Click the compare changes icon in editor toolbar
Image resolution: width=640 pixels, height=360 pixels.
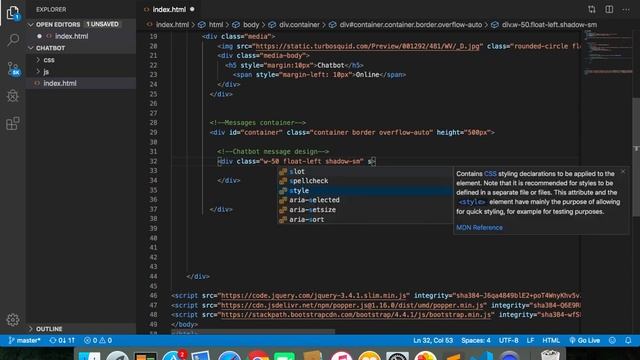click(x=591, y=9)
